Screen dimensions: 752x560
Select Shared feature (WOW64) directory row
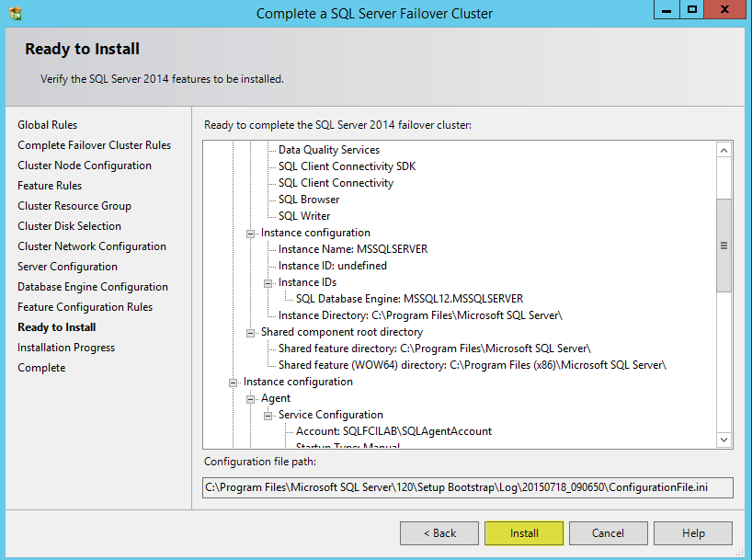coord(473,365)
